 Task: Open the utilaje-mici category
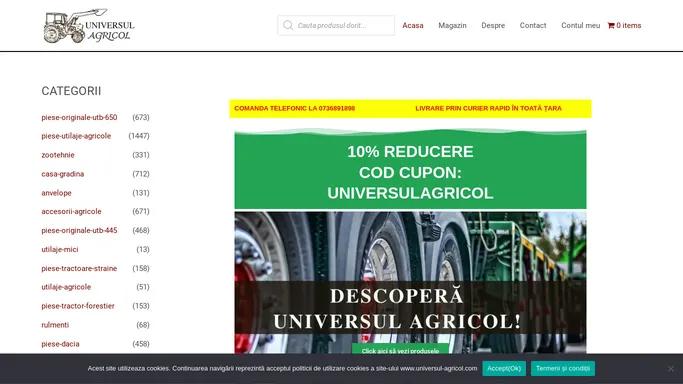click(x=60, y=249)
